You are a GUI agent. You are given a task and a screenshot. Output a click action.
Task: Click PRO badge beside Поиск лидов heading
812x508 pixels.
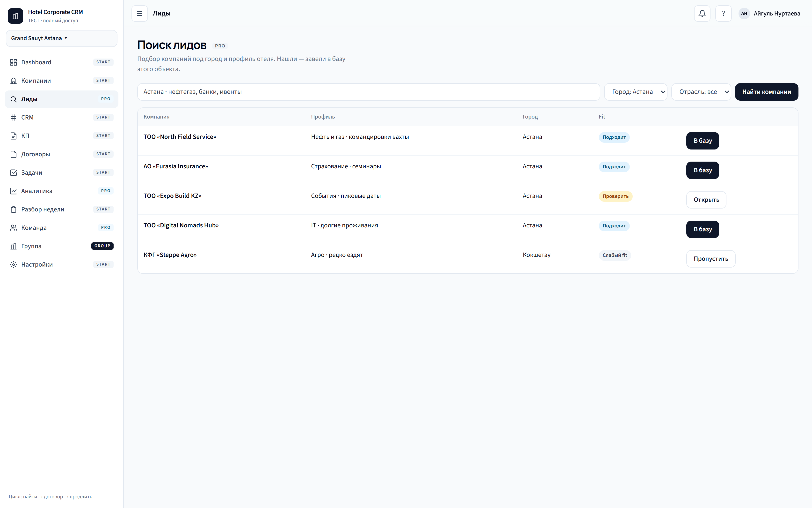coord(220,46)
